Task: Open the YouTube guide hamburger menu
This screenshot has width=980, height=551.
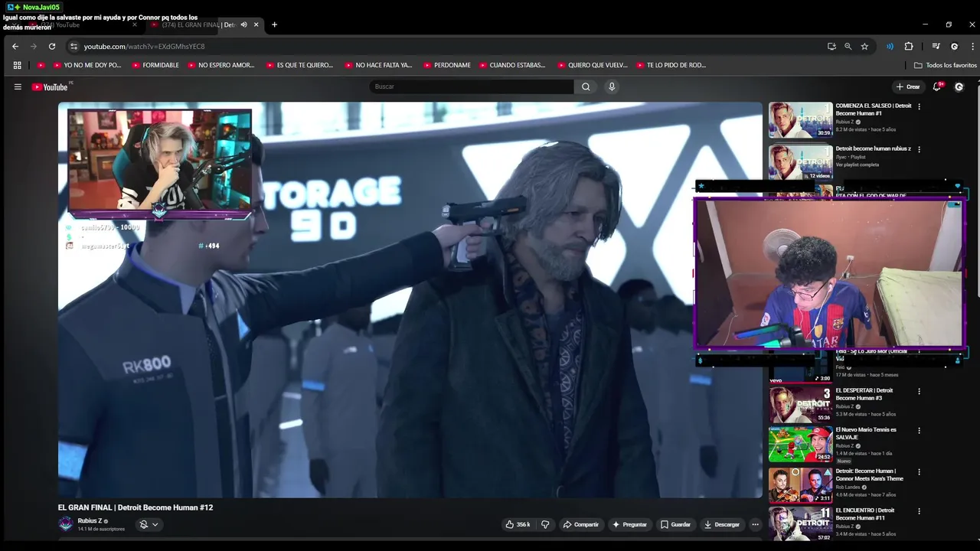Action: coord(18,86)
